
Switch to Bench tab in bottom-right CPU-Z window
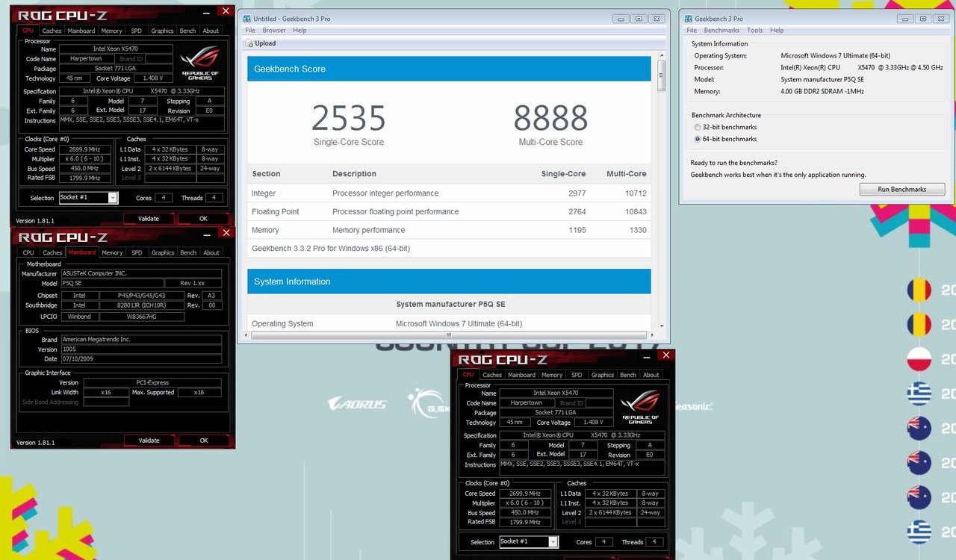[x=628, y=375]
